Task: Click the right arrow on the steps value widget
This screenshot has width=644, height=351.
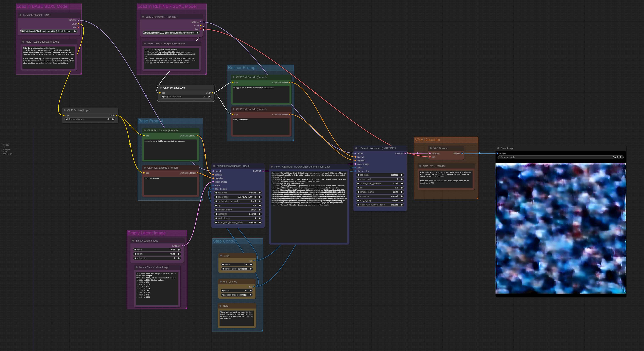Action: [x=251, y=265]
